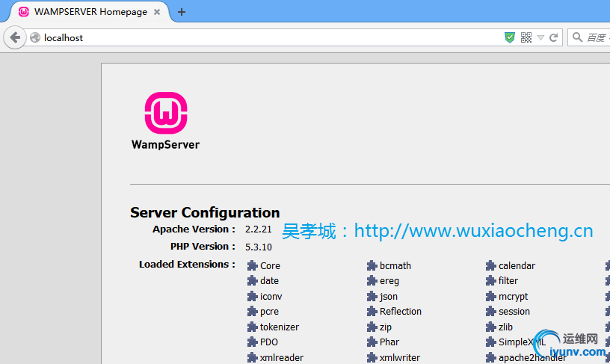Image resolution: width=610 pixels, height=364 pixels.
Task: Click the QR code icon in address bar
Action: (526, 37)
